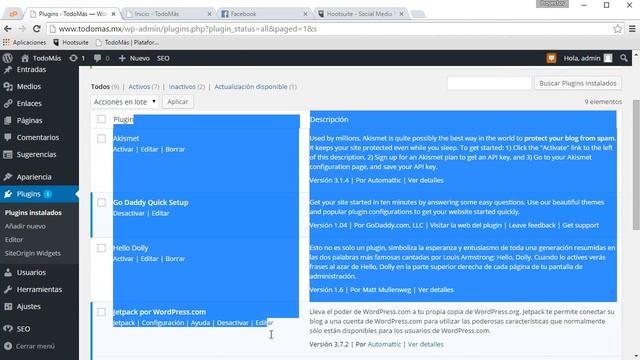Open plugin Editor submenu item
The width and height of the screenshot is (640, 360).
pyautogui.click(x=14, y=240)
